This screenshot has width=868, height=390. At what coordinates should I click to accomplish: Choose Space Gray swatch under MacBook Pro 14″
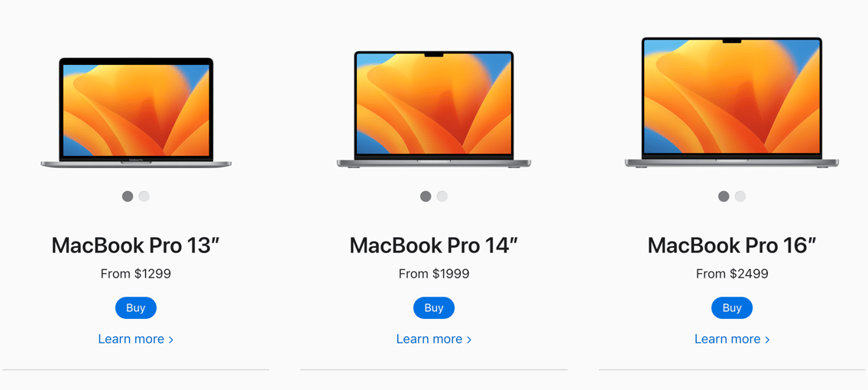pyautogui.click(x=426, y=196)
